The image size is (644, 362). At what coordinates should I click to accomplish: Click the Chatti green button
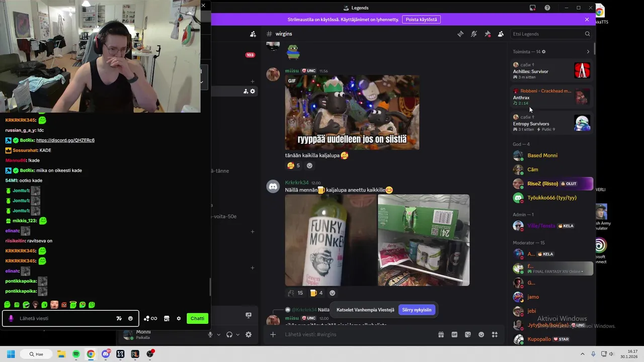[197, 318]
